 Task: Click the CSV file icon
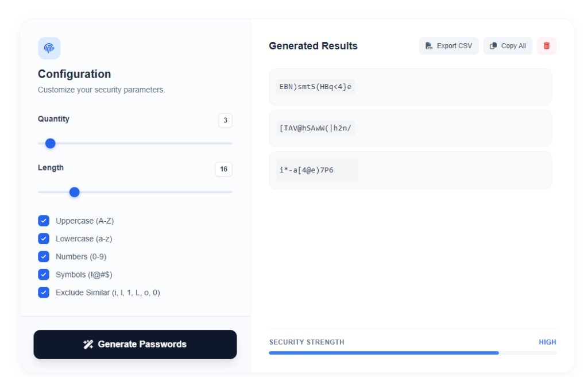pyautogui.click(x=429, y=46)
